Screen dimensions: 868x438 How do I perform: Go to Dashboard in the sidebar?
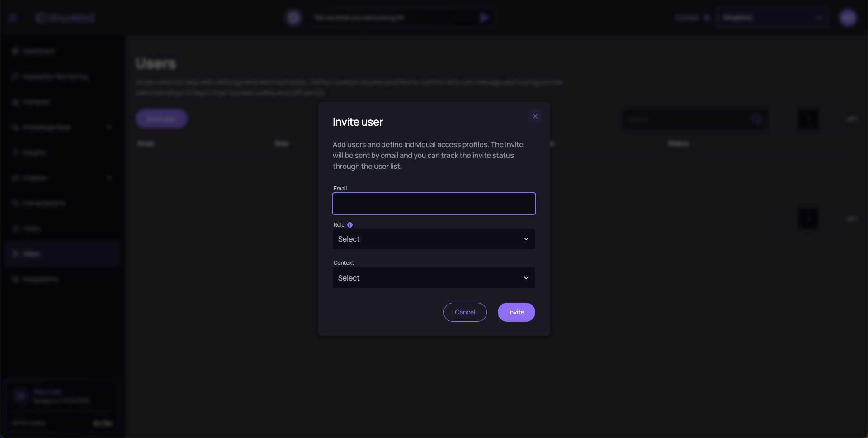tap(38, 51)
